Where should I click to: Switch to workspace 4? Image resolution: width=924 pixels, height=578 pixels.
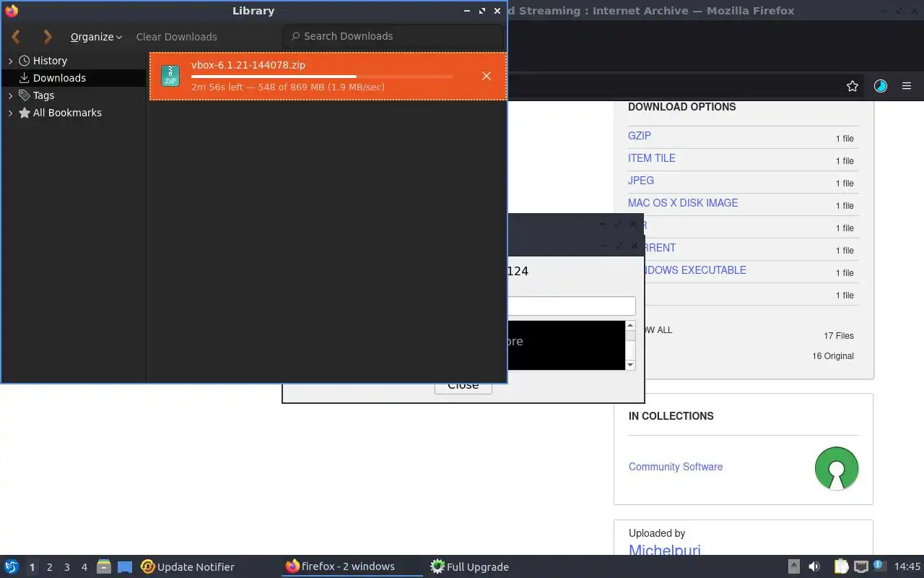coord(84,567)
